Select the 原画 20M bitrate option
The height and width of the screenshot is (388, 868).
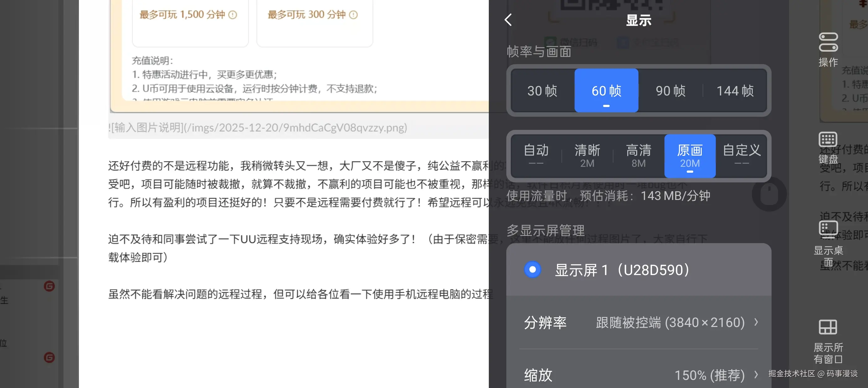[x=690, y=156]
